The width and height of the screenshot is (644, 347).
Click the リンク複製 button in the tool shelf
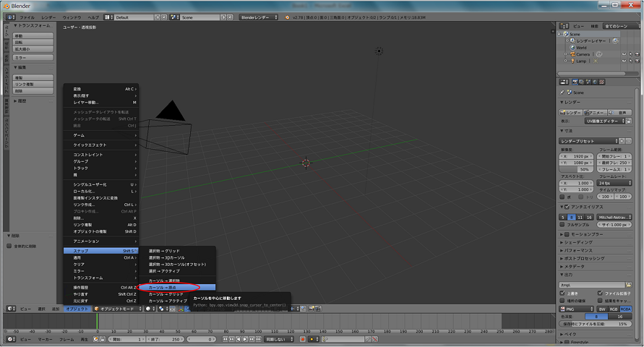tap(23, 84)
